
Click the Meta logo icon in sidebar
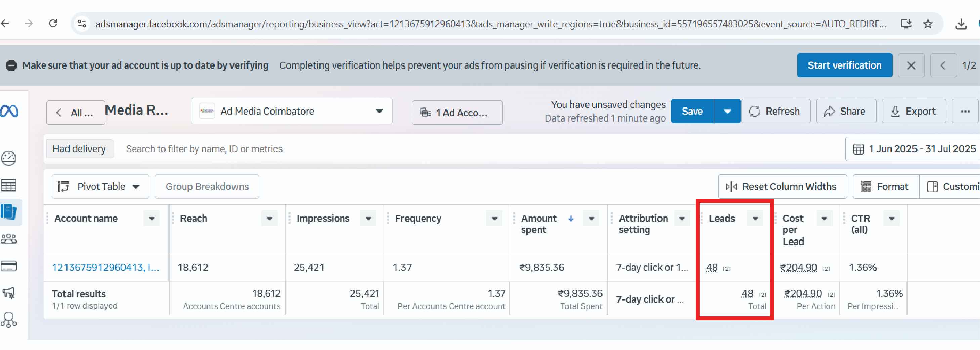[x=9, y=111]
